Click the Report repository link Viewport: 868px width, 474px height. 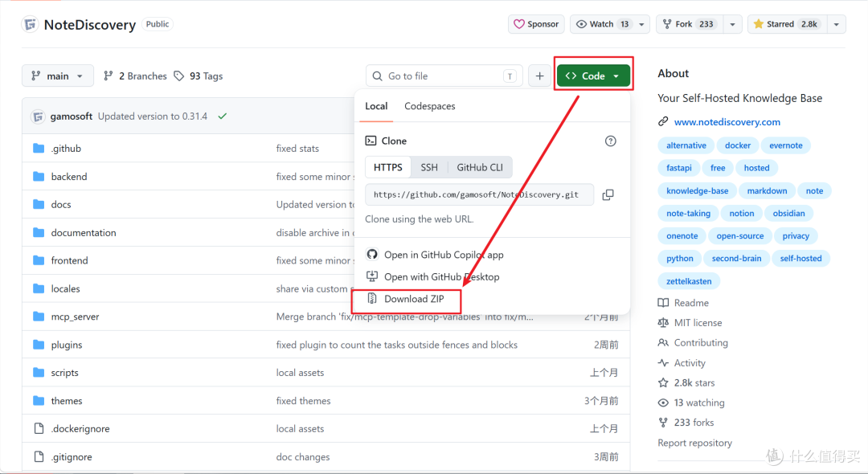click(694, 443)
